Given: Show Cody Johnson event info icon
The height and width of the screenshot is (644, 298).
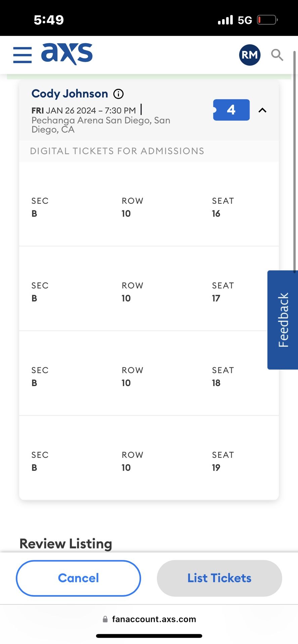Looking at the screenshot, I should [118, 94].
